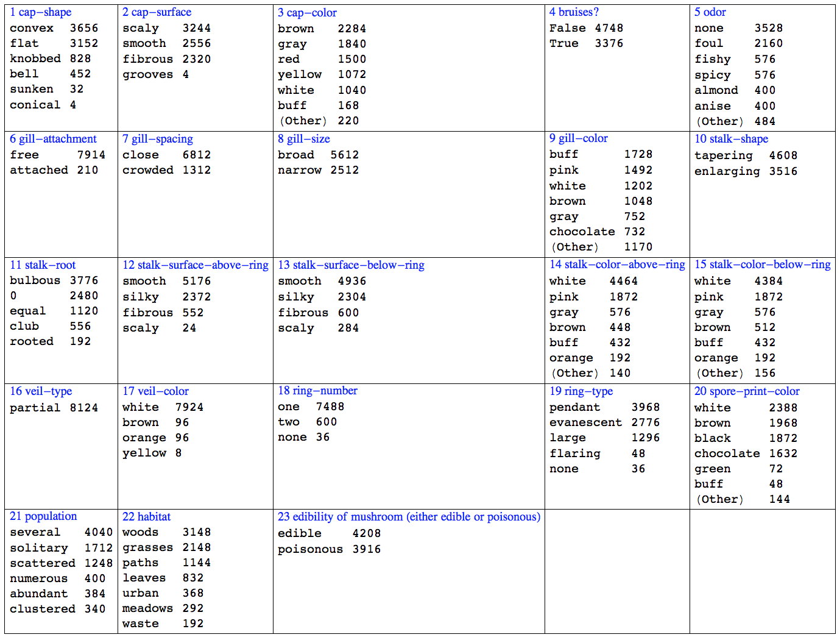This screenshot has height=640, width=840.
Task: Select 'bulbous 3776' under stalk-root
Action: coord(54,280)
